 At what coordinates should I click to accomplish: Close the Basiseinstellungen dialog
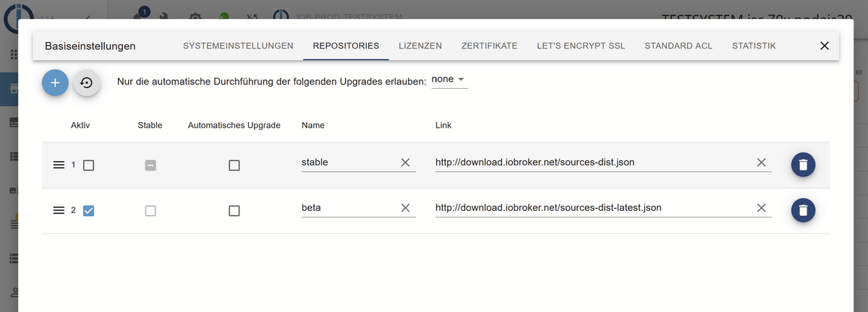[824, 45]
